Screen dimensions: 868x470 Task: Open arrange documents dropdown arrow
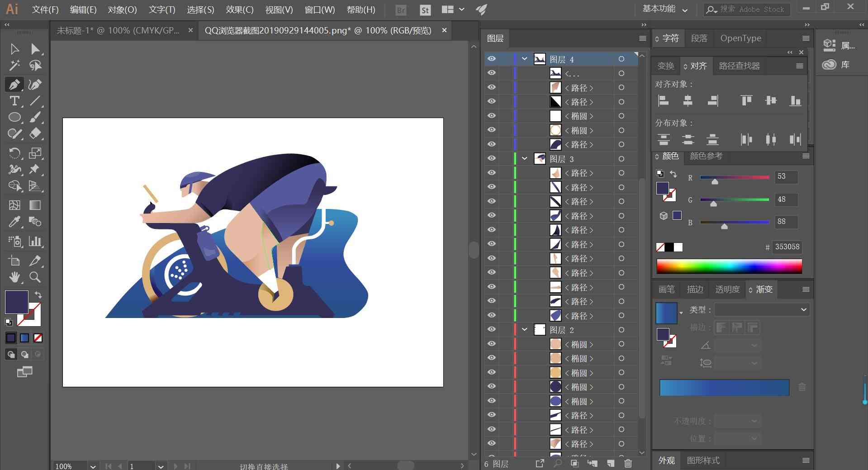pos(461,9)
